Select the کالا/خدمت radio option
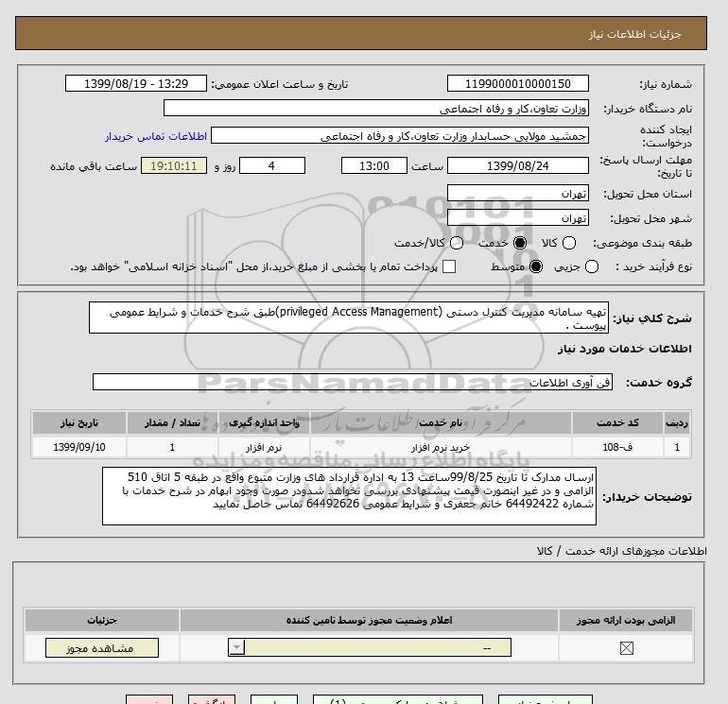This screenshot has width=728, height=704. click(457, 243)
